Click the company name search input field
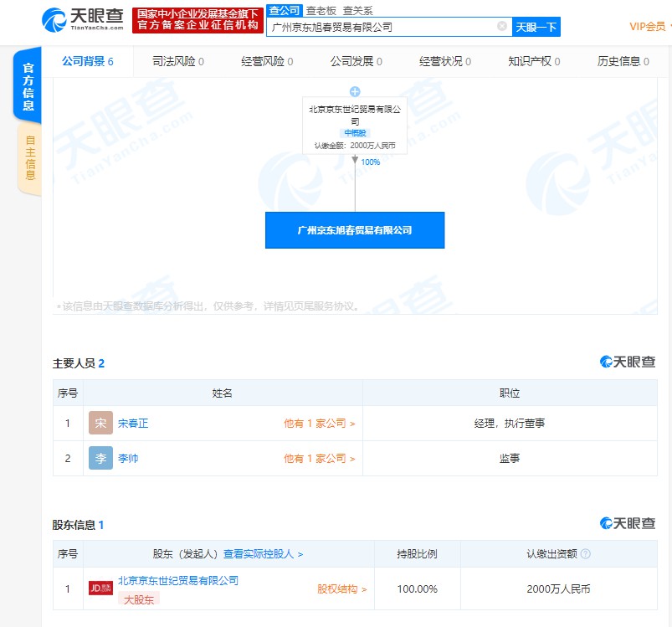Viewport: 672px width, 627px height. click(x=381, y=27)
